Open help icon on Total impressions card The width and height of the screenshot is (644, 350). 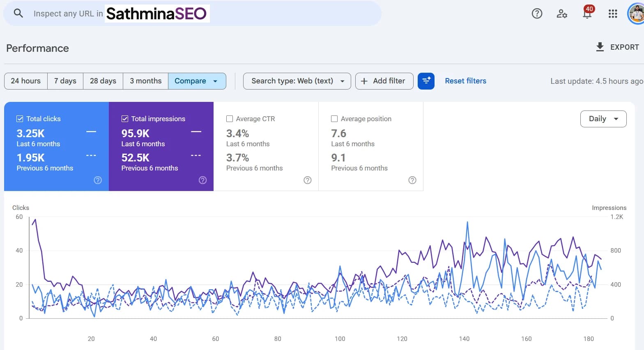202,180
